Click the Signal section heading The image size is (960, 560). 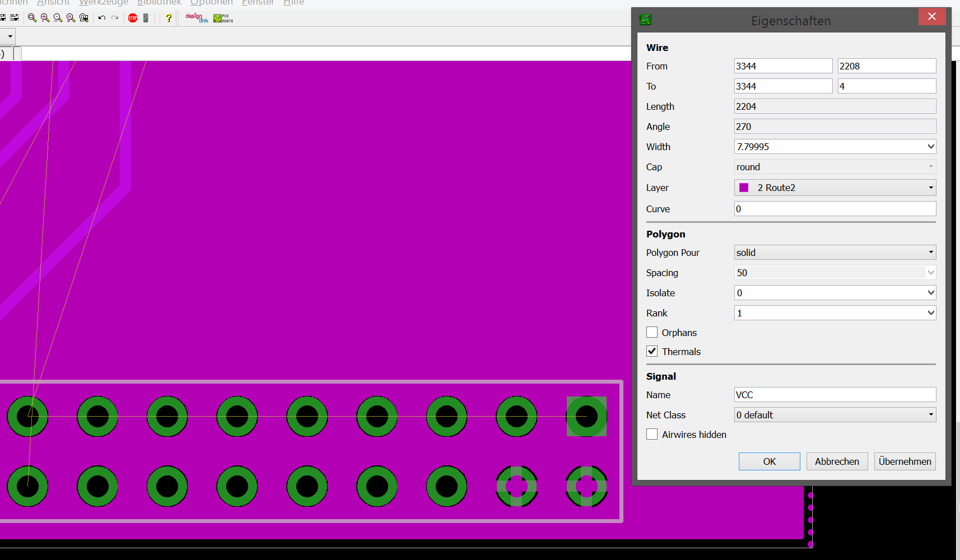point(661,376)
